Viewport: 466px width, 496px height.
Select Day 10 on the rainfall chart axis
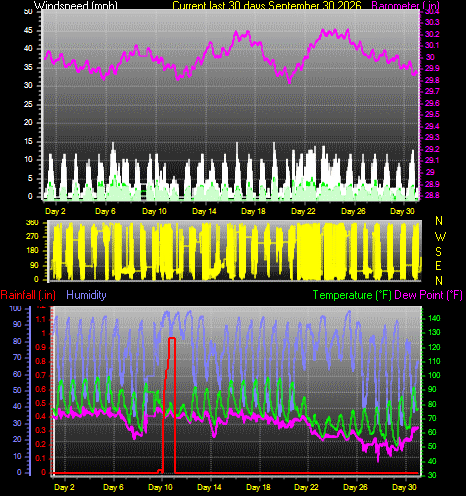(x=160, y=487)
